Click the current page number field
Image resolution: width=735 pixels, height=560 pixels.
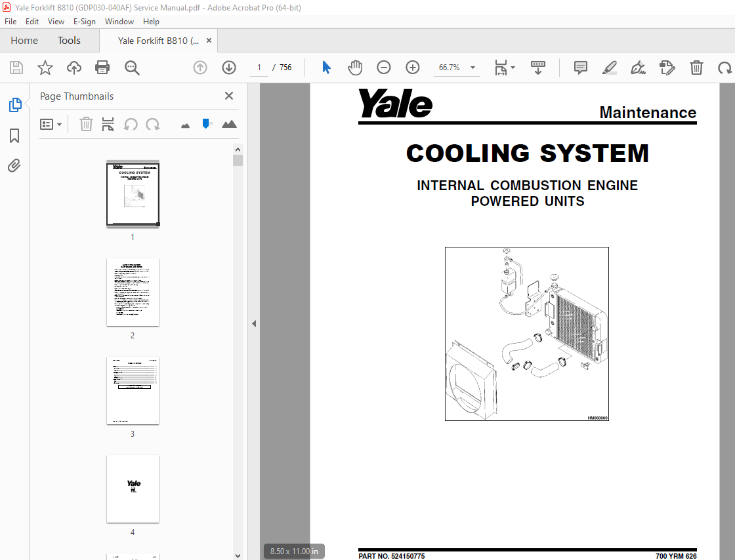coord(259,68)
